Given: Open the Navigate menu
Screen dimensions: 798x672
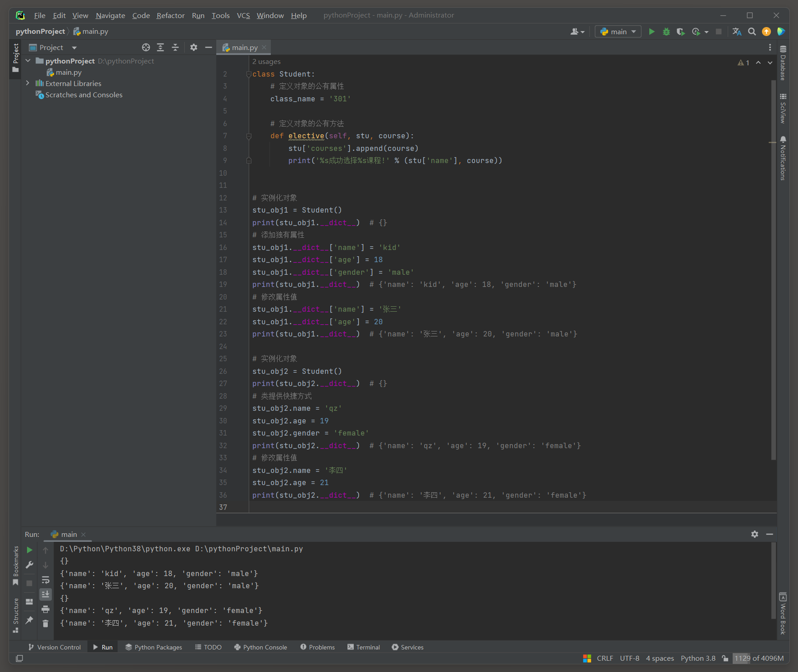Looking at the screenshot, I should 110,15.
